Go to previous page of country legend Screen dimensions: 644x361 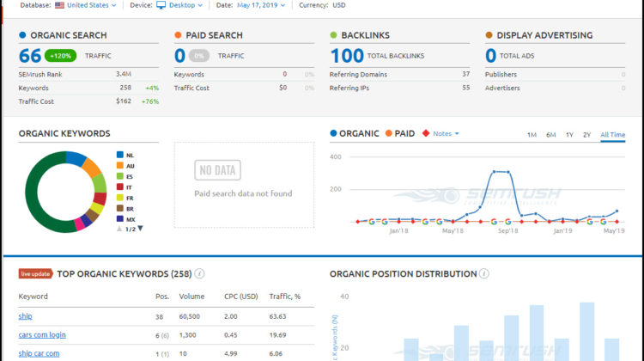tap(119, 229)
